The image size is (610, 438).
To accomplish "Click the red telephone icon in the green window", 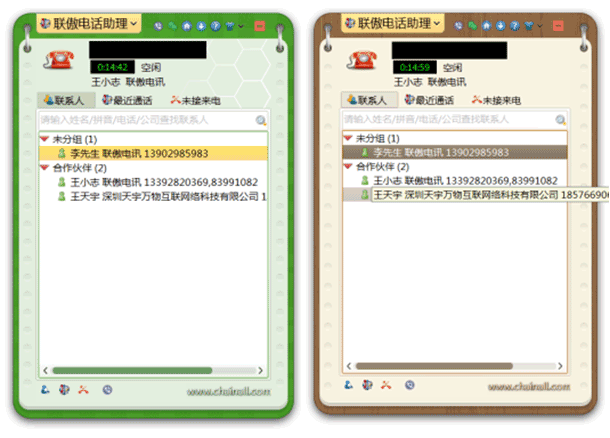I will [x=62, y=61].
